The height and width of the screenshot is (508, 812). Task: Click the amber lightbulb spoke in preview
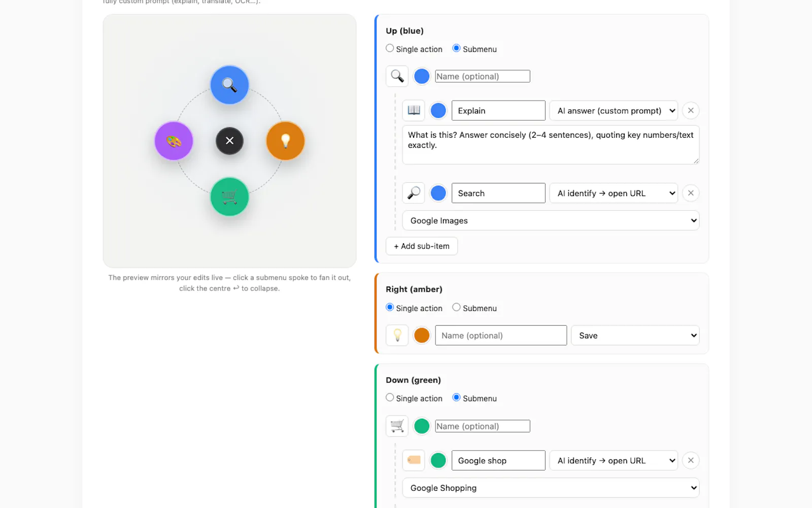click(285, 141)
